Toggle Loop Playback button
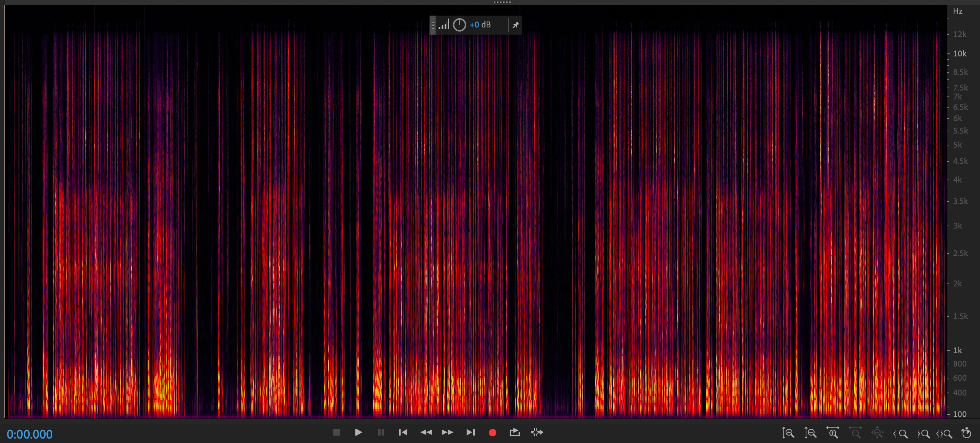Image resolution: width=980 pixels, height=443 pixels. (x=514, y=432)
